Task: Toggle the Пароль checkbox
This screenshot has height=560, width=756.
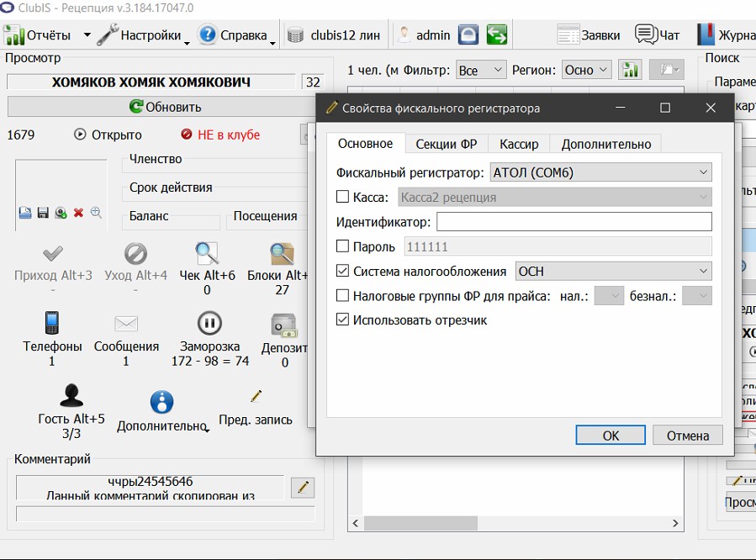Action: [342, 246]
